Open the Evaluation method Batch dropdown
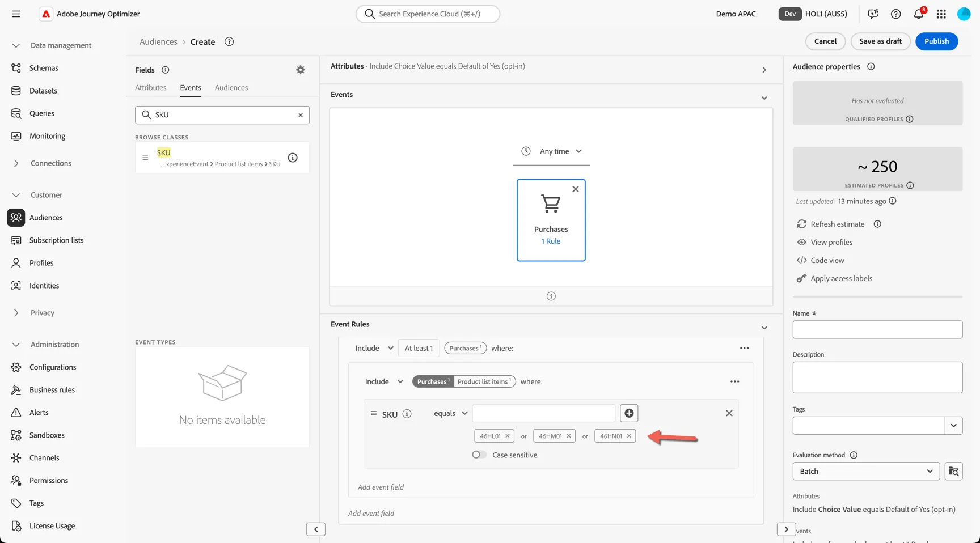980x543 pixels. pos(866,472)
